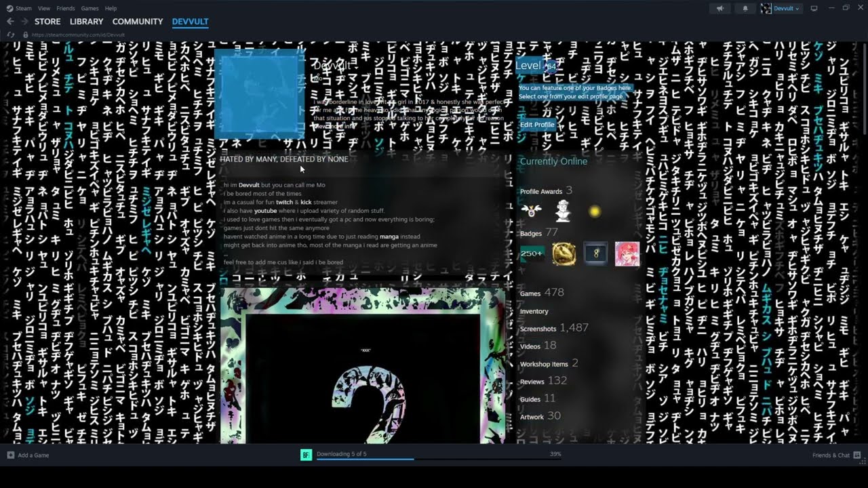
Task: Click the Add a Game plus icon
Action: (x=10, y=455)
